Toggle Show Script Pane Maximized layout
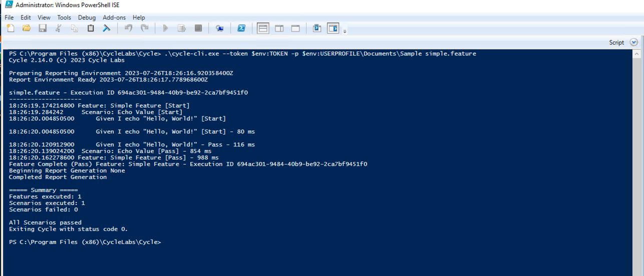Screen dimensions: 644x276 click(x=295, y=28)
